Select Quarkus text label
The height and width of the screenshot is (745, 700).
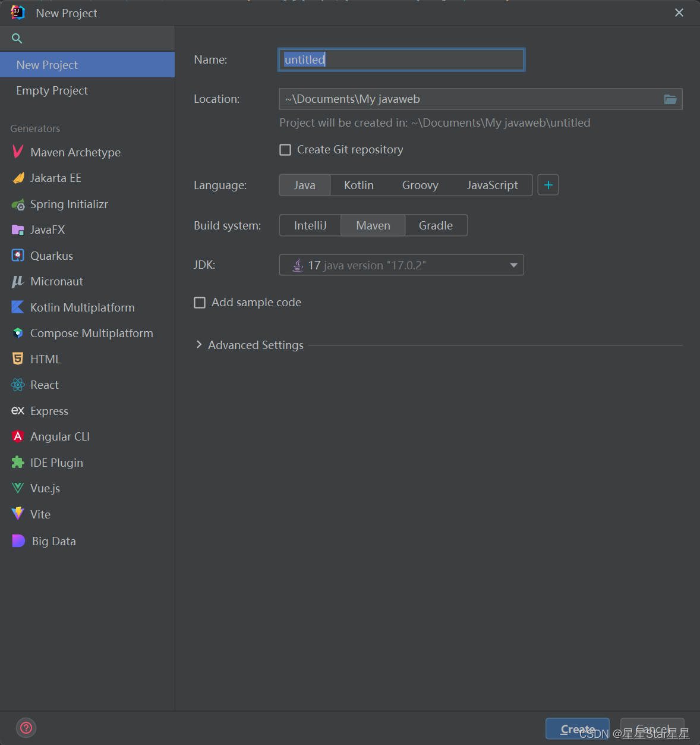[52, 256]
